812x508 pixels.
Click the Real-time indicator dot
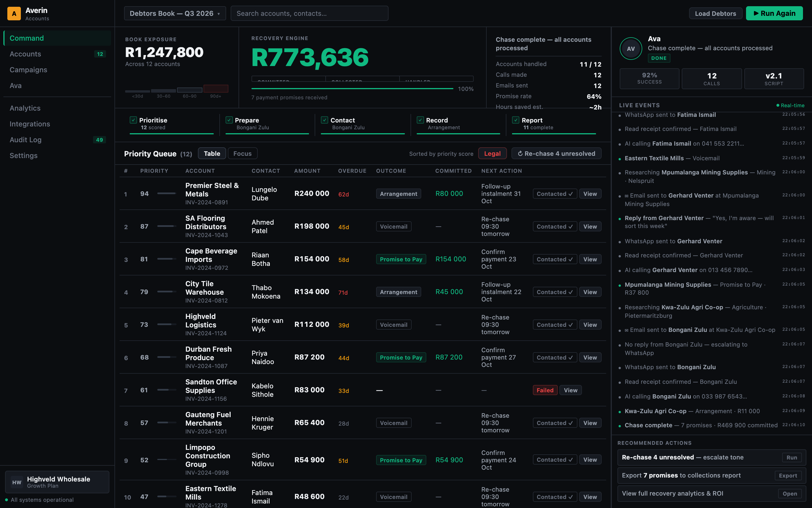tap(778, 106)
